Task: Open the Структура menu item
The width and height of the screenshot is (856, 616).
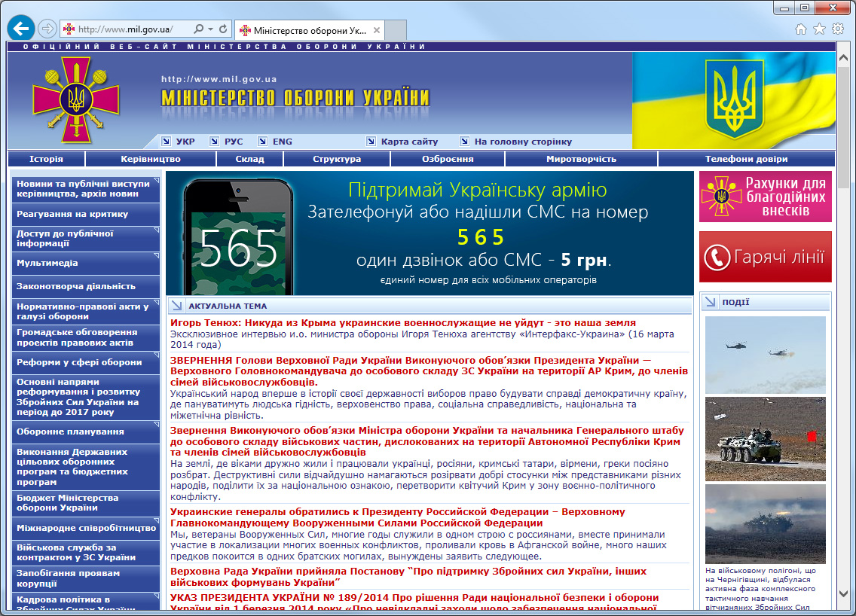Action: point(337,159)
